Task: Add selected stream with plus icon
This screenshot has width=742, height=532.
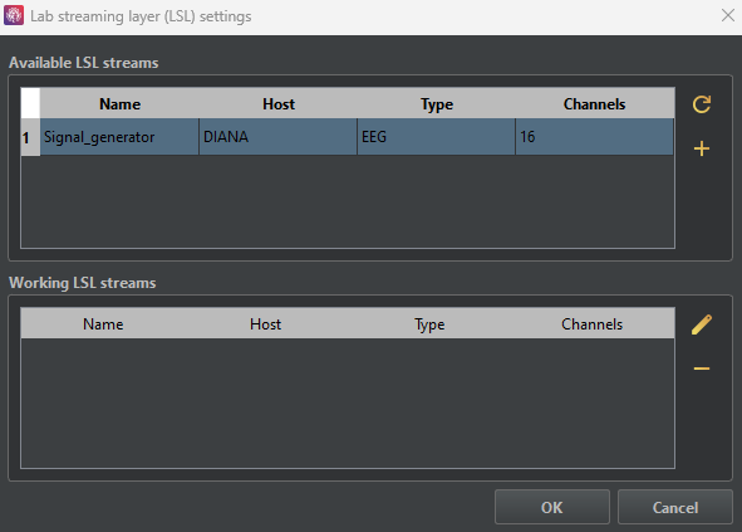Action: (x=702, y=149)
